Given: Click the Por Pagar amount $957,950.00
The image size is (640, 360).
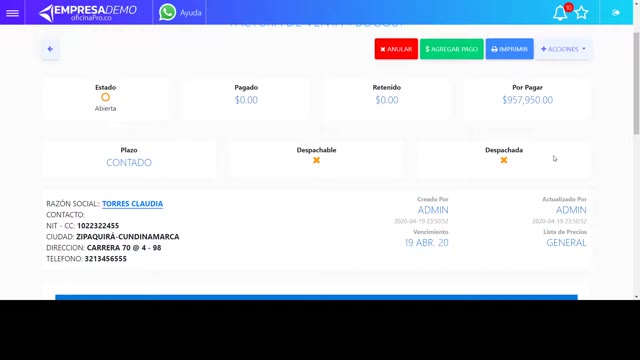Looking at the screenshot, I should (527, 100).
